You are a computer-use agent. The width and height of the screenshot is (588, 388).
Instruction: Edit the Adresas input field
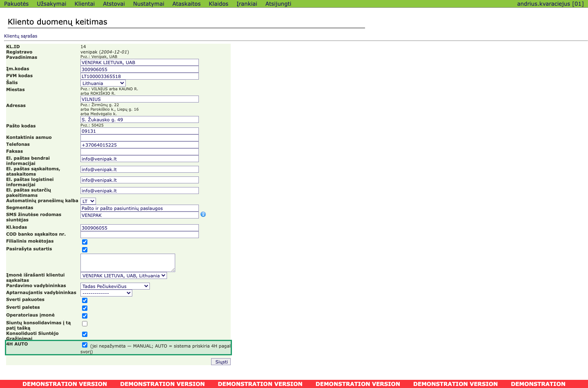tap(140, 120)
